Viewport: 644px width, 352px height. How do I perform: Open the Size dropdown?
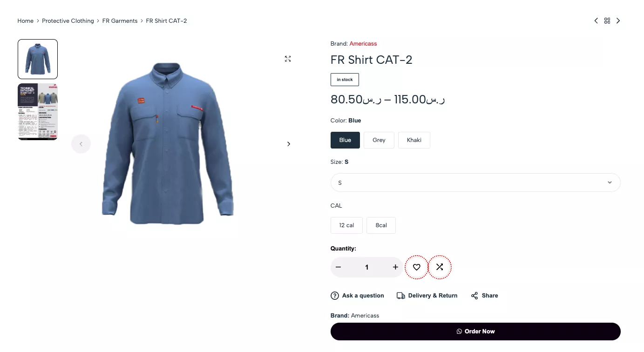[475, 183]
